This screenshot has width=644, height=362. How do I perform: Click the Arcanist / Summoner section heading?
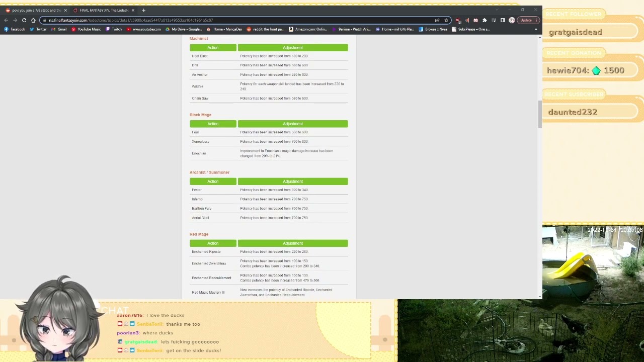coord(209,172)
